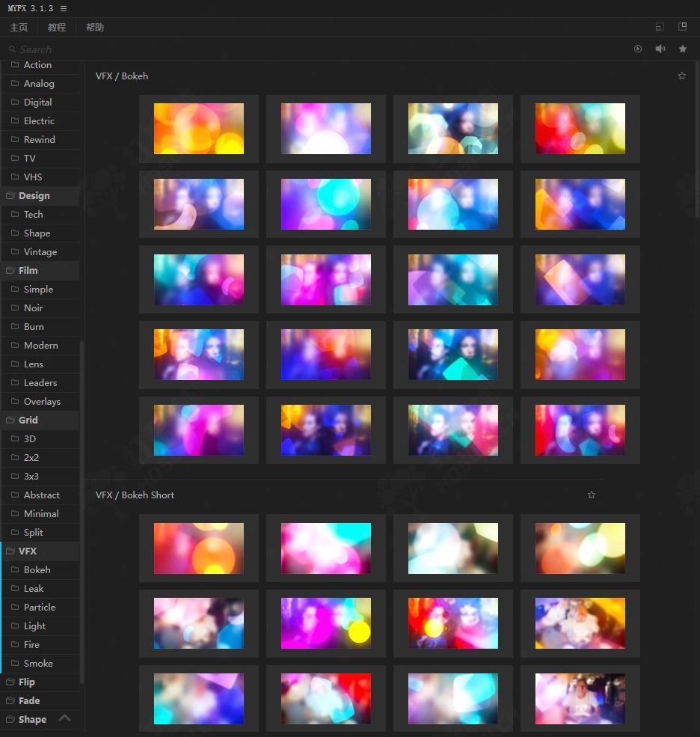Screen dimensions: 700x737
Task: Collapse the Film category folder
Action: 40,270
